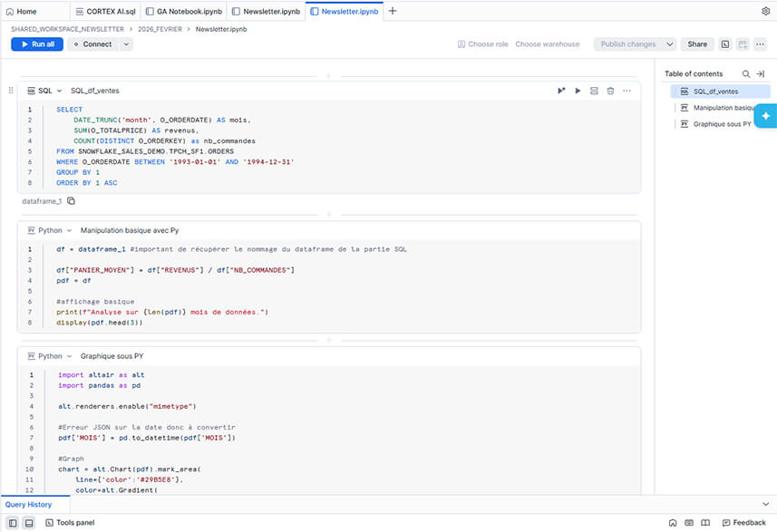Viewport: 777px width, 532px height.
Task: Click the Share button
Action: (697, 44)
